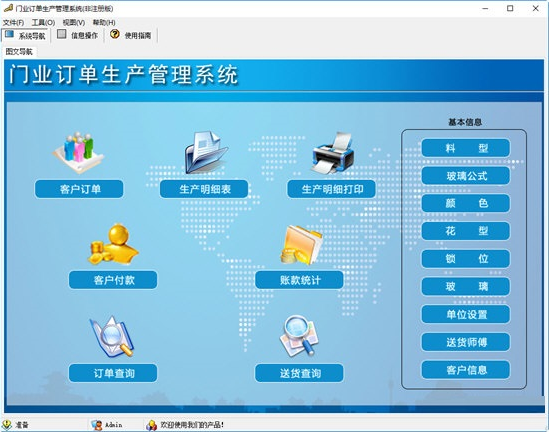Open the 生产明细表 folder icon

coord(206,152)
